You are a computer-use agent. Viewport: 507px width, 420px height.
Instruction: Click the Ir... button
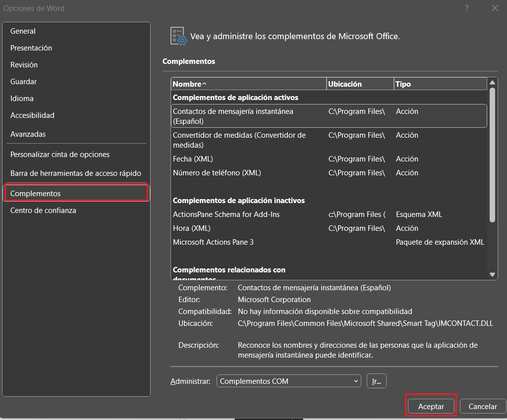pyautogui.click(x=376, y=381)
